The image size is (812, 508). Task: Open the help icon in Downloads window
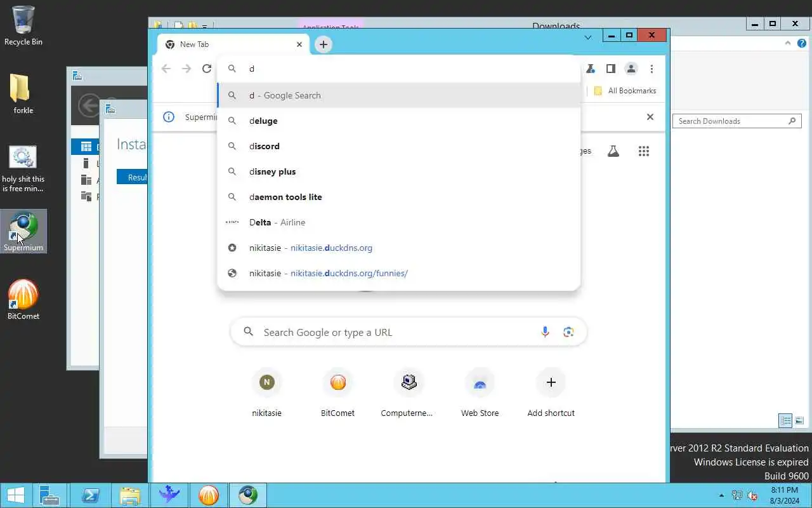pos(801,43)
